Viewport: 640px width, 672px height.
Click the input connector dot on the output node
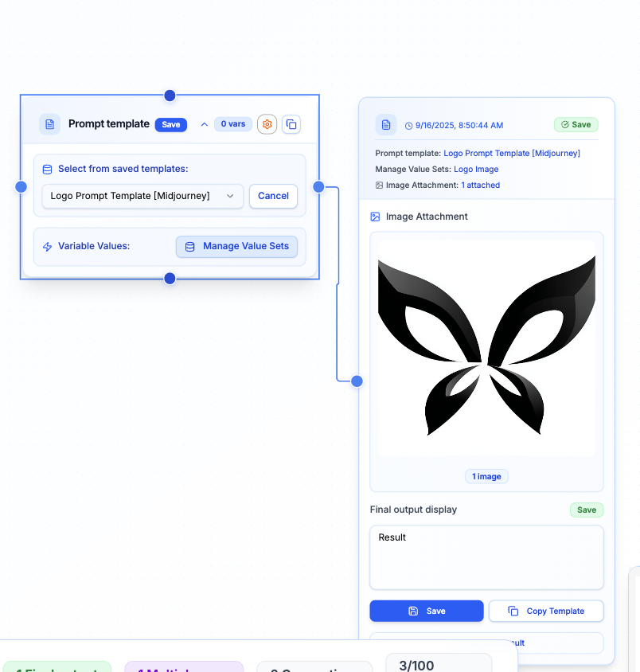point(357,381)
